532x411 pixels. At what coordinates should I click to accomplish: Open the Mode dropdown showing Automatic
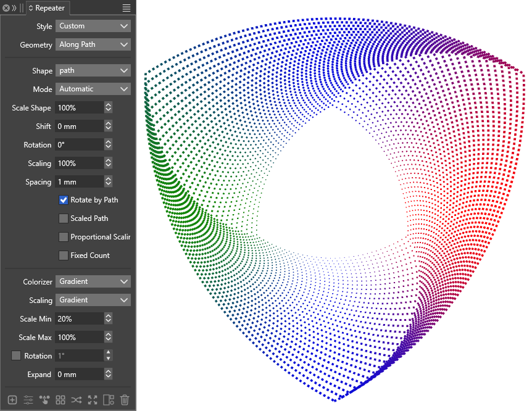[x=93, y=89]
